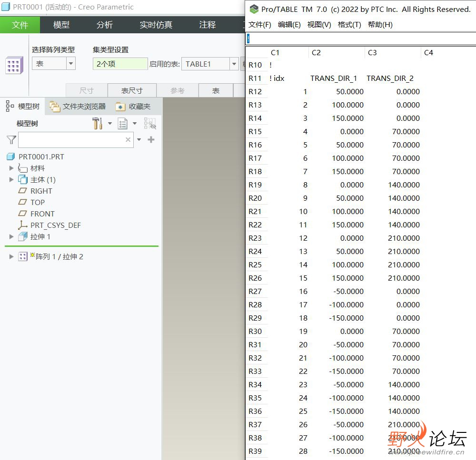This screenshot has width=476, height=460.
Task: Click the -150.0000 cell in row R36
Action: pyautogui.click(x=346, y=411)
